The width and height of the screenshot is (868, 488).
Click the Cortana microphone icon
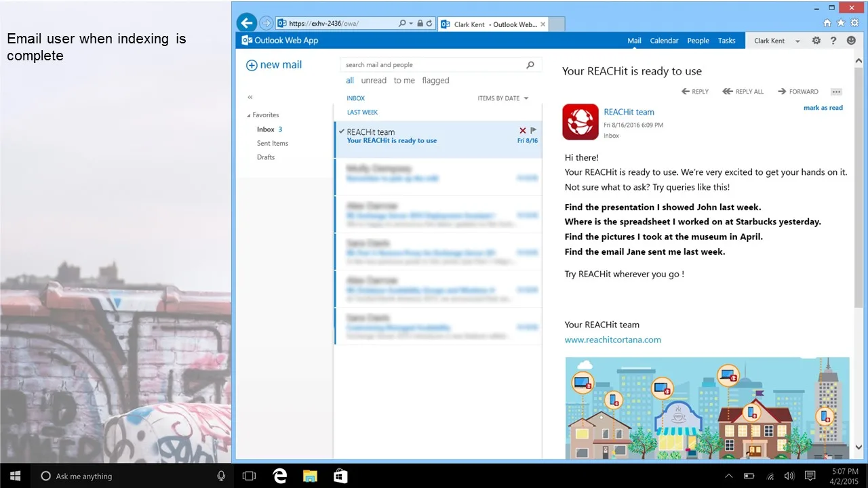tap(221, 476)
